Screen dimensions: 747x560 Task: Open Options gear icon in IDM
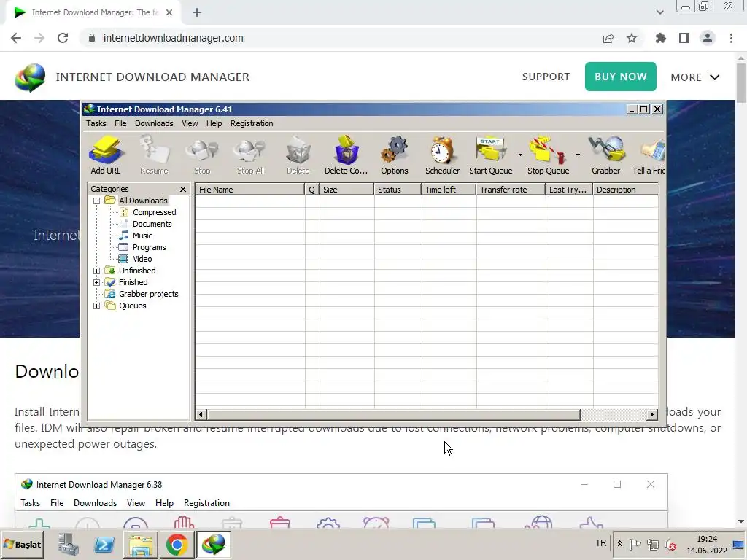[394, 155]
